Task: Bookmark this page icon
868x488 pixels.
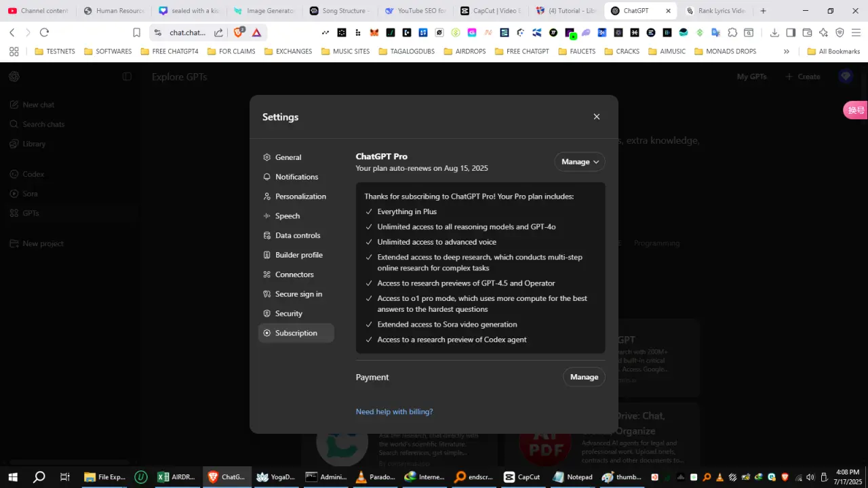Action: tap(136, 33)
